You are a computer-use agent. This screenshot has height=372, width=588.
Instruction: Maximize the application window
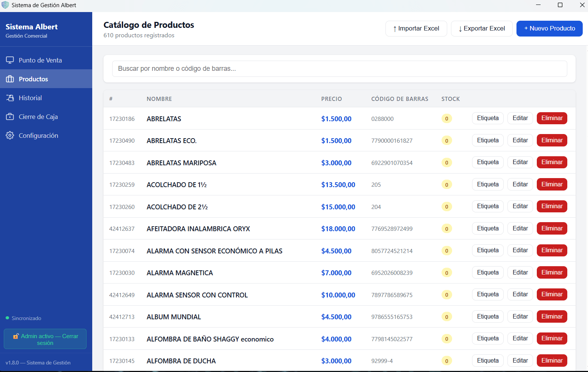560,5
